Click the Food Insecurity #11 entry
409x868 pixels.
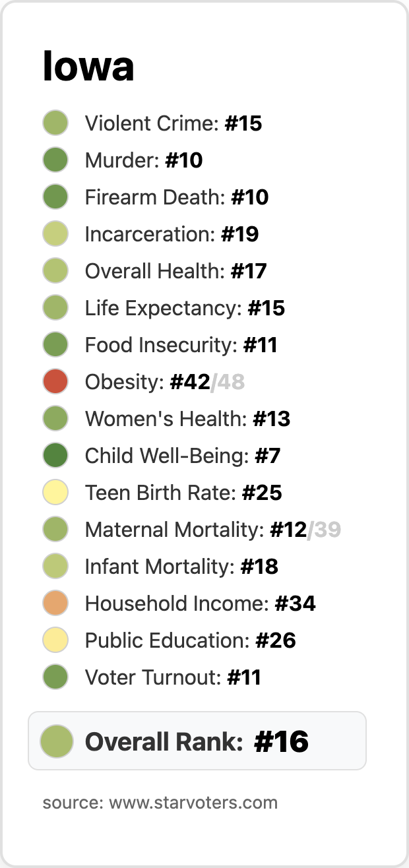click(x=181, y=345)
